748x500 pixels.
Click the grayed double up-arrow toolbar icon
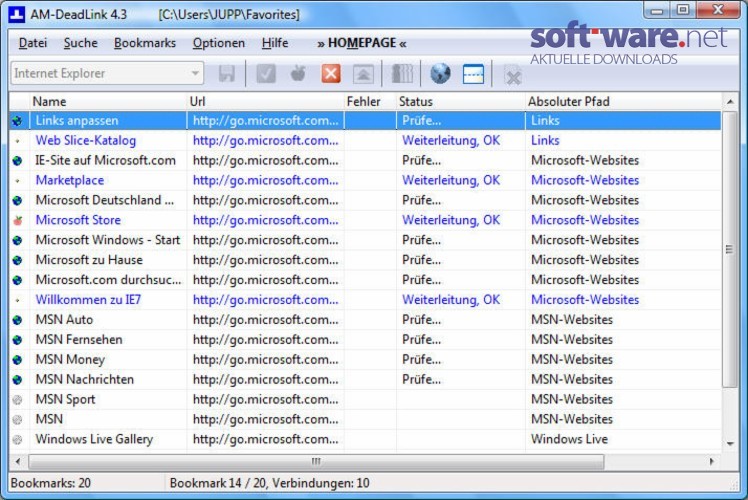[363, 74]
